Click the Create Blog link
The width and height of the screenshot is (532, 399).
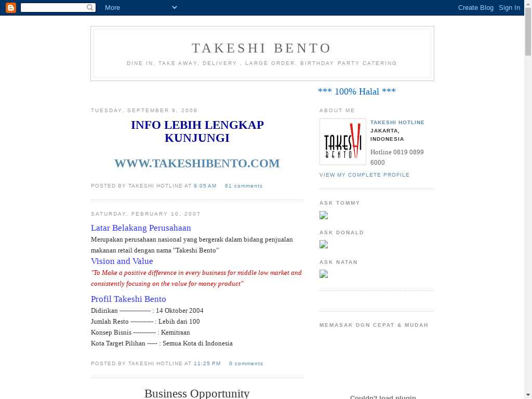tap(475, 7)
